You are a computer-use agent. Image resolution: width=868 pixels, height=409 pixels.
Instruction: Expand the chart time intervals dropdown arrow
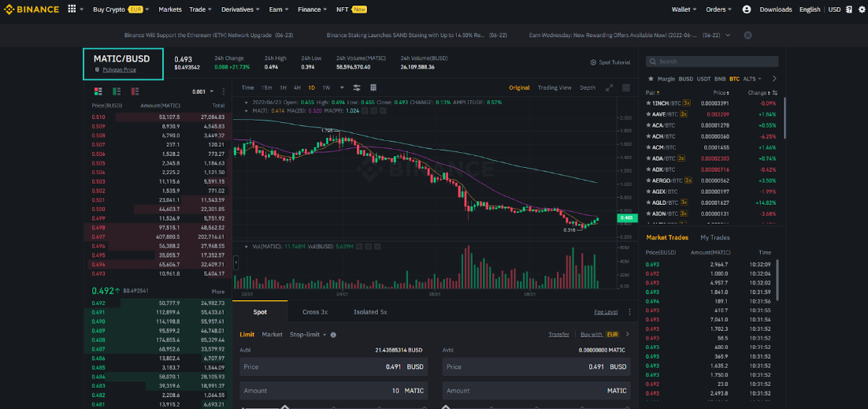(x=342, y=87)
